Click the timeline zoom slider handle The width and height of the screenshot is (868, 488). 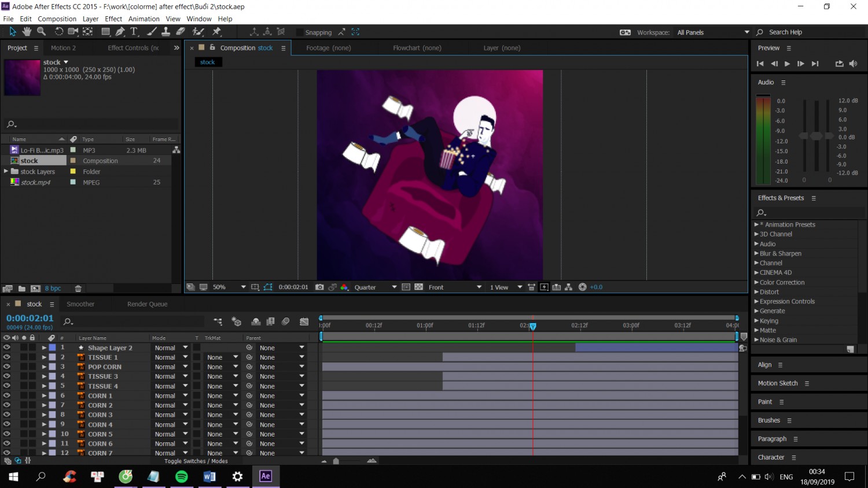pos(336,461)
